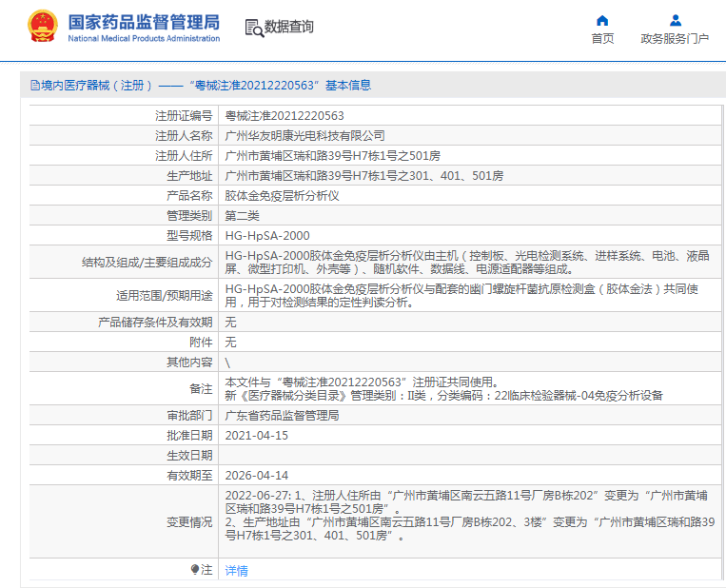Select intended use text mentioning 幽门螺旋杆菌抗原检测盒

(461, 295)
